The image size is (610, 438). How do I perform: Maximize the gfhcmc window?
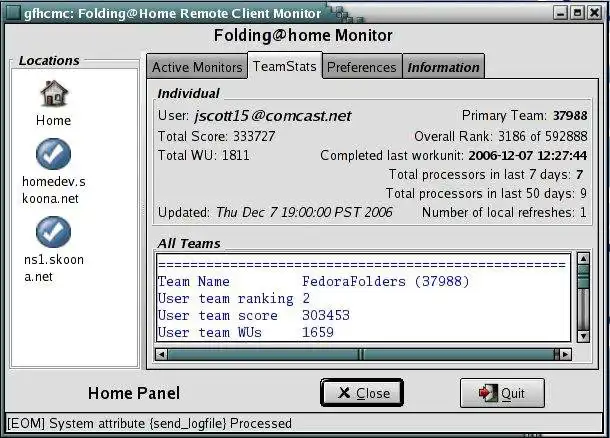coord(577,13)
